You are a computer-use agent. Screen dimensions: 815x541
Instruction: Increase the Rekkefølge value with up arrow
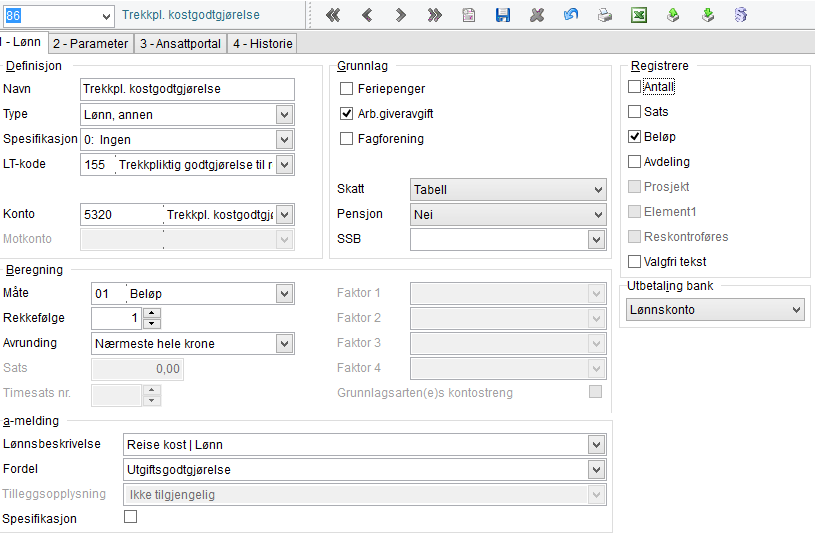pyautogui.click(x=152, y=313)
